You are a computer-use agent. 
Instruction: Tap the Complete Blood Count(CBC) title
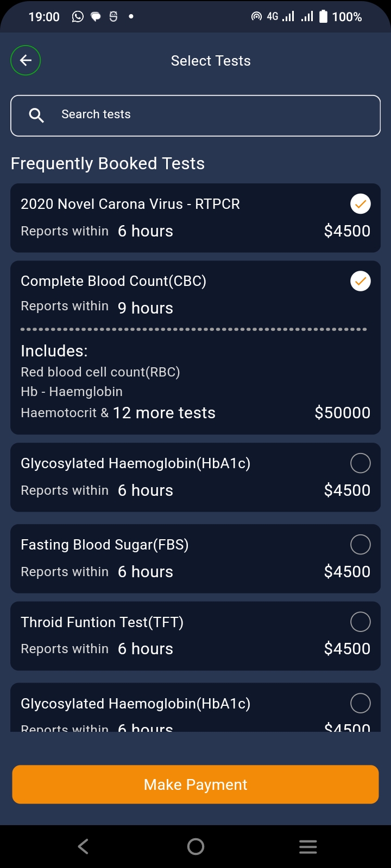pos(113,281)
